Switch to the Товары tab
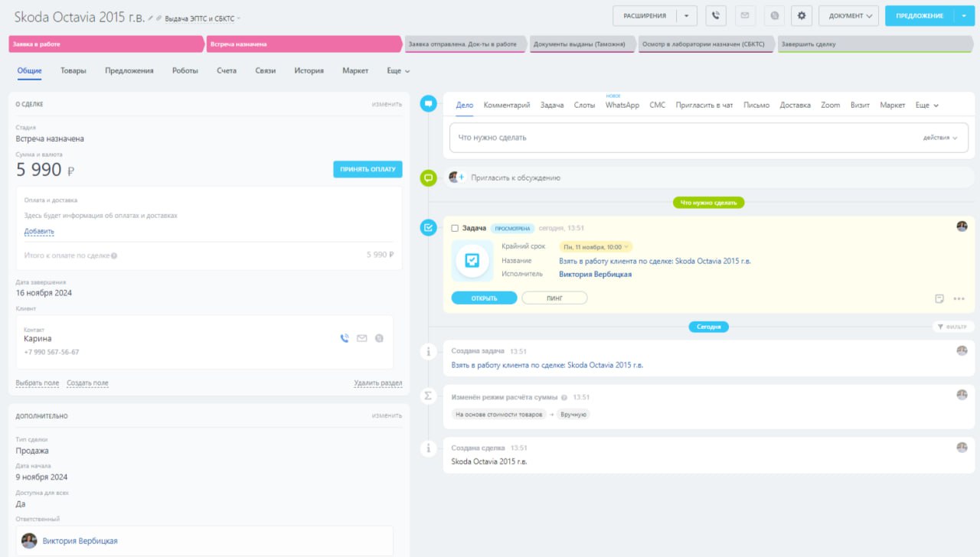The height and width of the screenshot is (557, 980). coord(73,70)
